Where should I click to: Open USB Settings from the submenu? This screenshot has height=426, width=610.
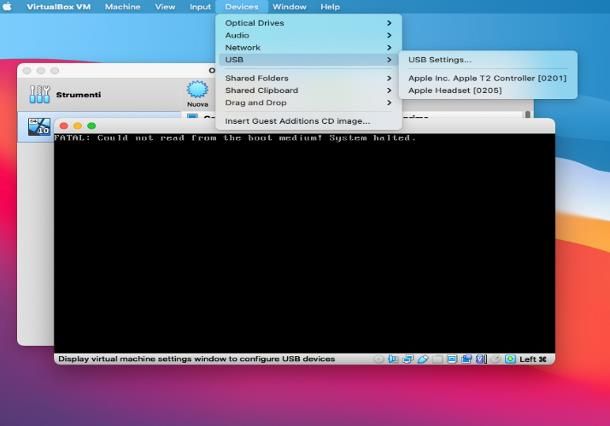pyautogui.click(x=488, y=60)
